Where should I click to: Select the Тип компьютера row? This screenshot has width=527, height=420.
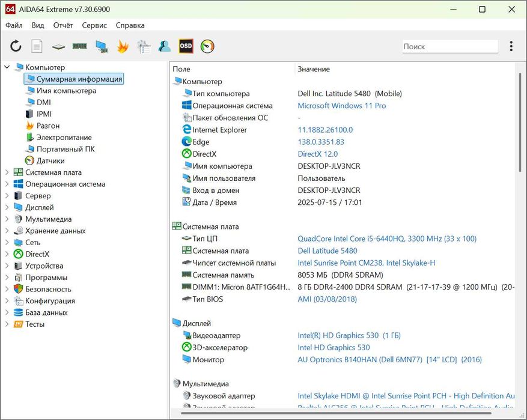[343, 93]
